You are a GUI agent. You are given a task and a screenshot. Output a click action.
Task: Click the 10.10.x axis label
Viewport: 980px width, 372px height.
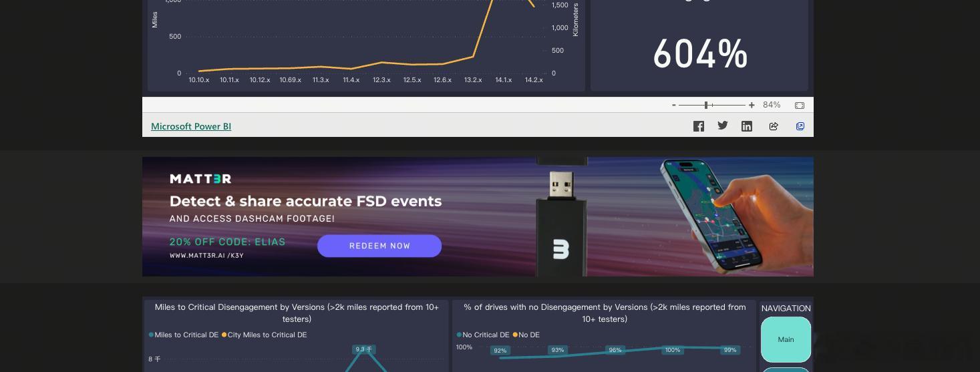point(199,80)
